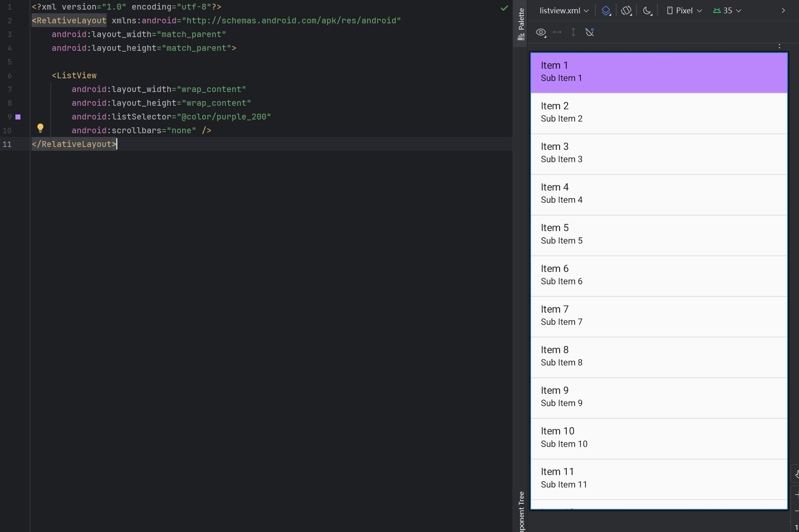Click layout_width match_parent value on line 3
Screen dimensions: 799x532
[x=192, y=34]
